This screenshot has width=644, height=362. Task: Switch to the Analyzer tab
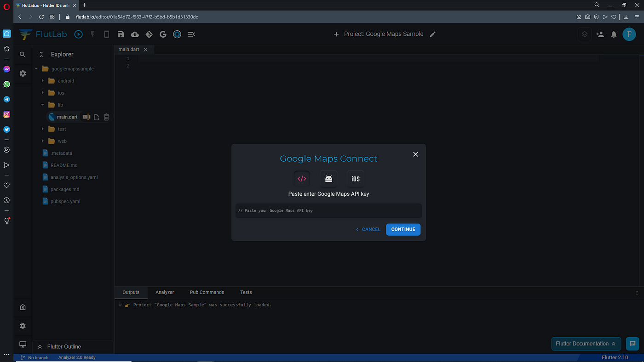(x=165, y=292)
